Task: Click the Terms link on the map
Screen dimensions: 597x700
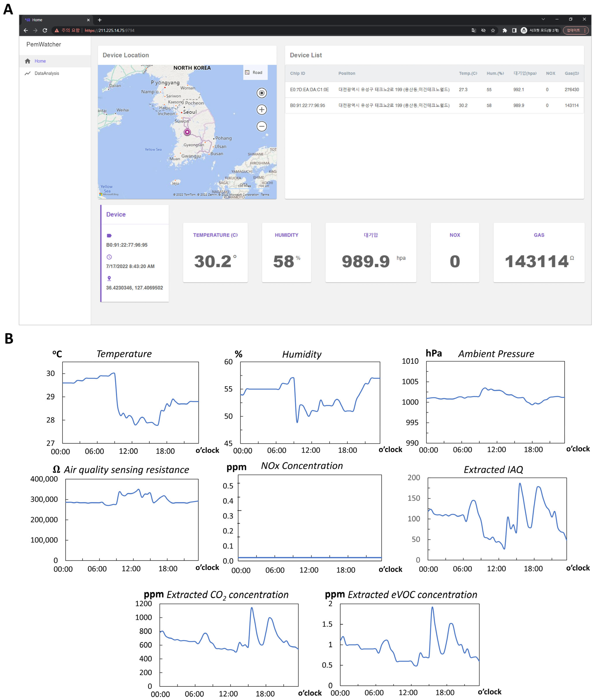Action: [265, 195]
